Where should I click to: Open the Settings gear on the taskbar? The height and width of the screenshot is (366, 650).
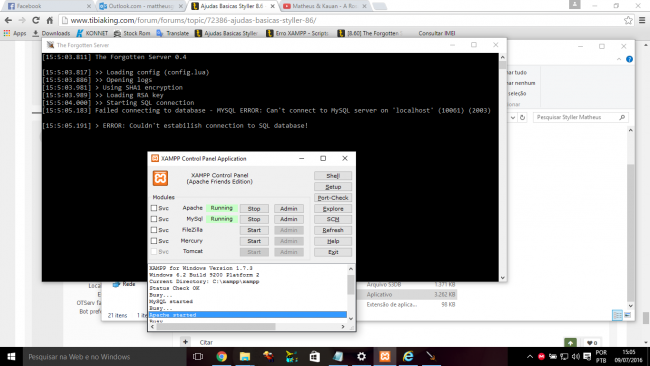[x=361, y=356]
